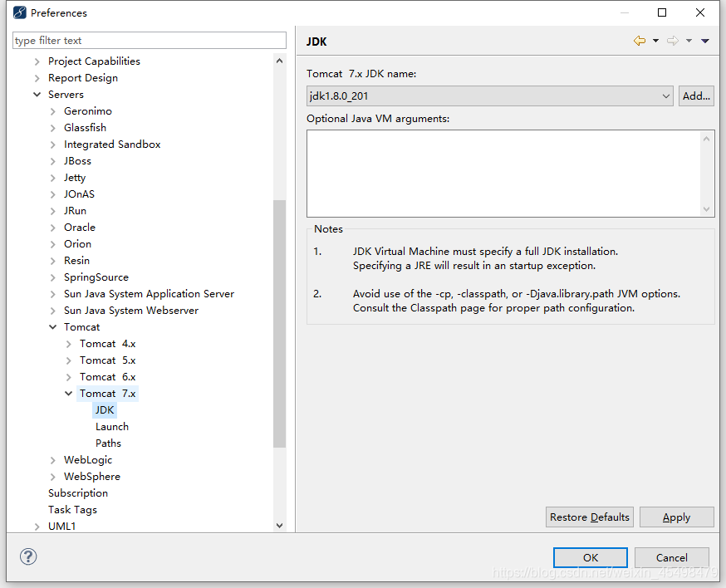Screen dimensions: 726x588
Task: Click the forward navigation arrow icon
Action: coord(673,41)
